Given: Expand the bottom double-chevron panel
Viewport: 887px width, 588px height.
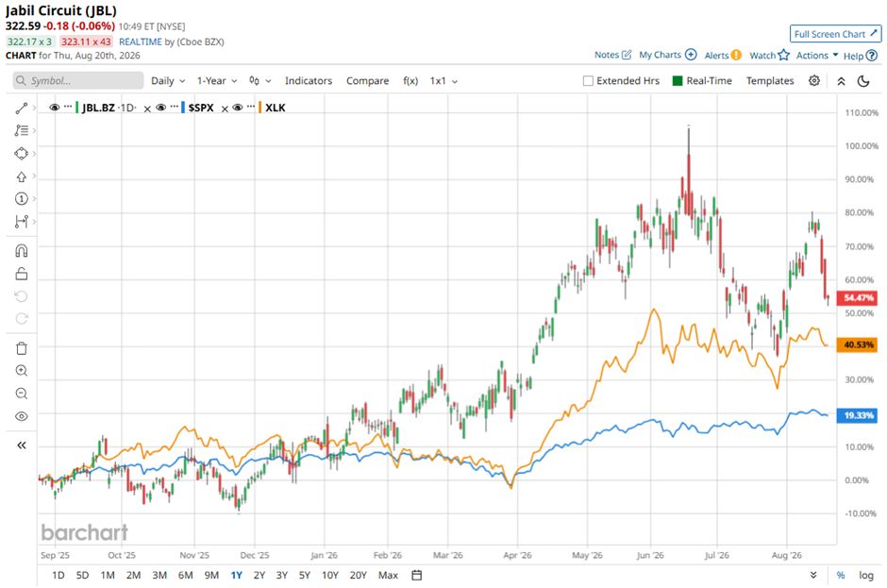Looking at the screenshot, I should point(812,575).
